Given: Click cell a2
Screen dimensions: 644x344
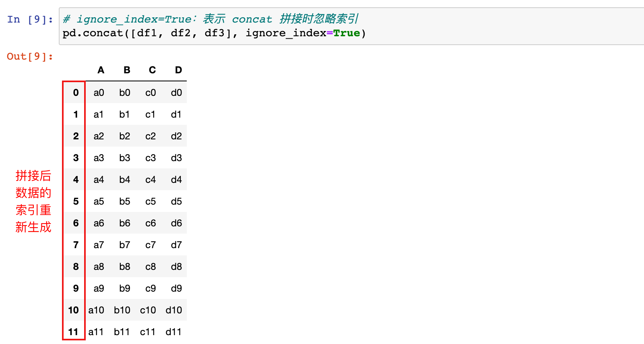Looking at the screenshot, I should [99, 136].
